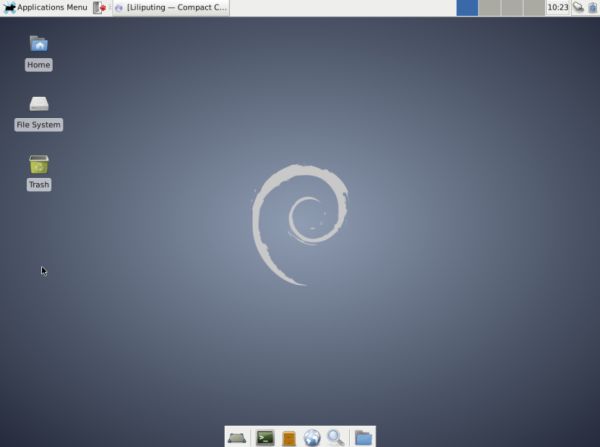Image resolution: width=600 pixels, height=447 pixels.
Task: Click the red-dot launcher icon beside Applications Menu
Action: pyautogui.click(x=99, y=7)
